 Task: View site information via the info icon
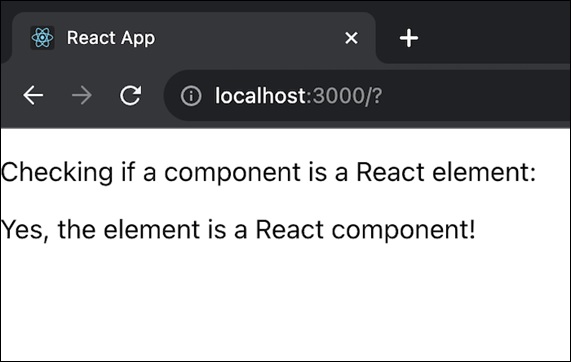pyautogui.click(x=191, y=96)
